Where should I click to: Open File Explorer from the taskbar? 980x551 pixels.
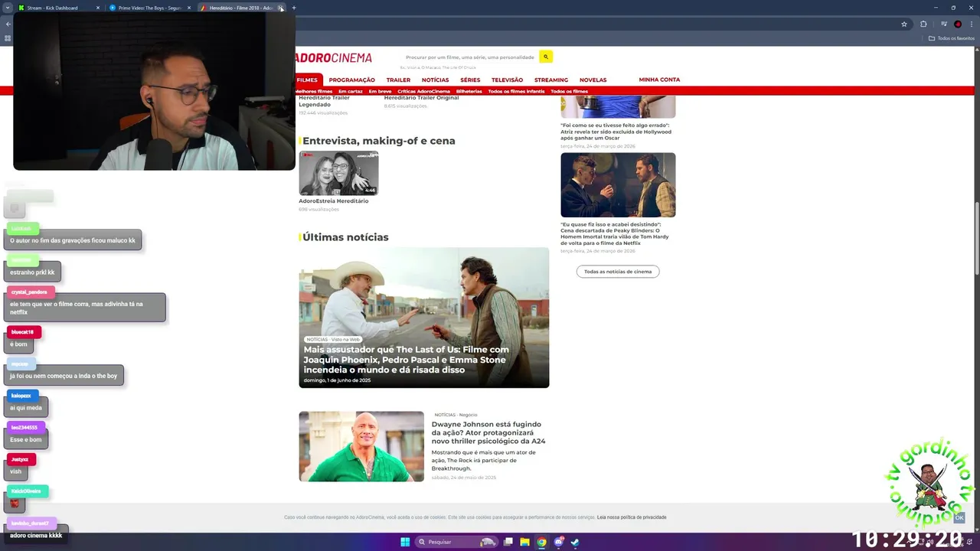[x=524, y=542]
